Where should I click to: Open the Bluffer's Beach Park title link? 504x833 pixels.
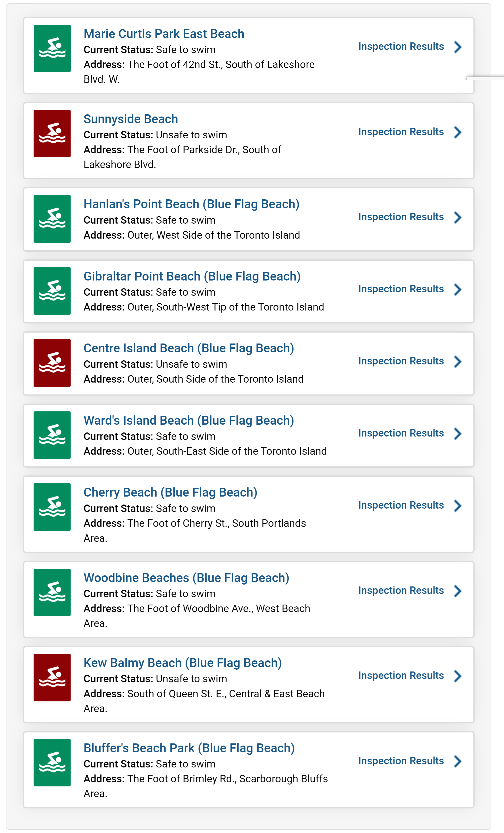coord(189,748)
